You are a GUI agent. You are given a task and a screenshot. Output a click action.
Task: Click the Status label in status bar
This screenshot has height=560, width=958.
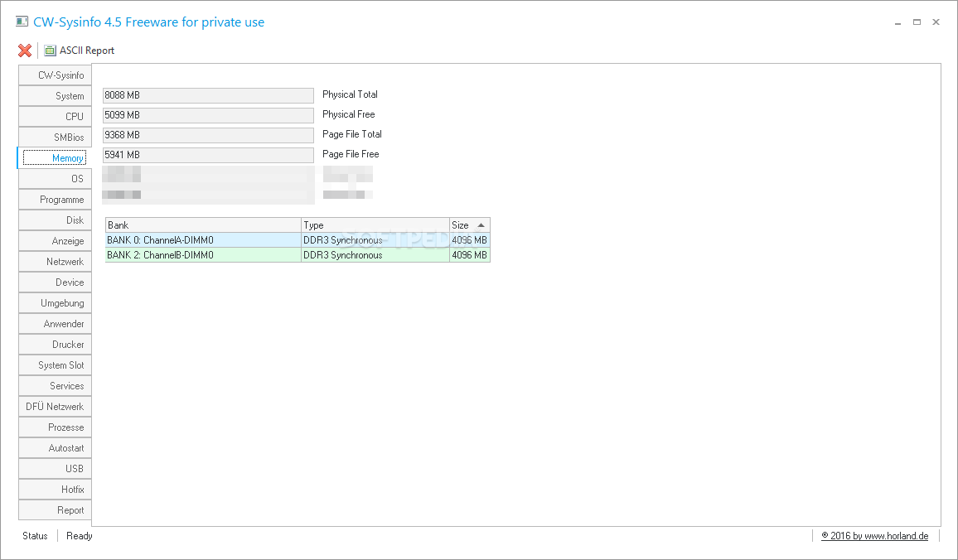click(x=35, y=536)
